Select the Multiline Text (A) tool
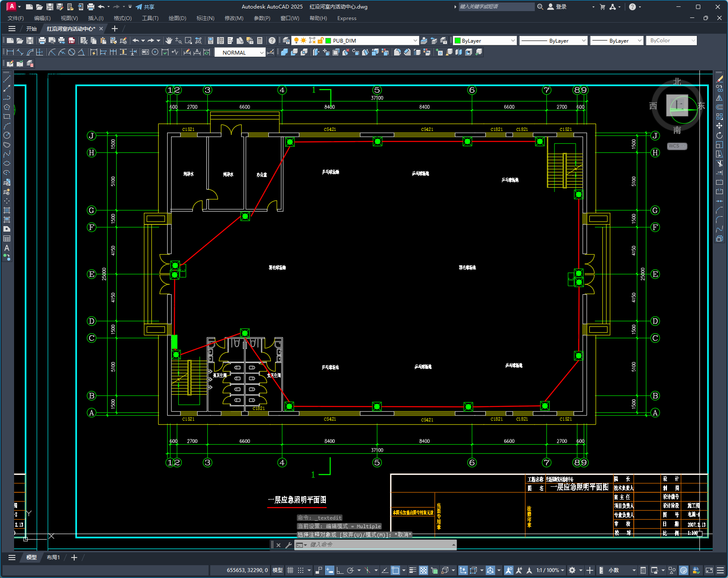The height and width of the screenshot is (578, 728). pyautogui.click(x=7, y=248)
